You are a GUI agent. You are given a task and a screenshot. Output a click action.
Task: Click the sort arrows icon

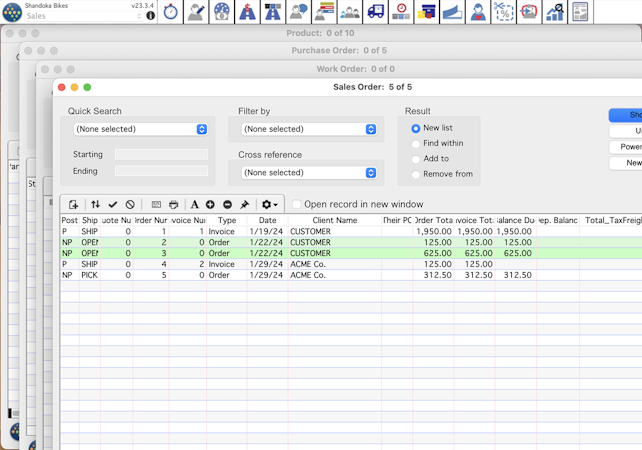click(96, 204)
